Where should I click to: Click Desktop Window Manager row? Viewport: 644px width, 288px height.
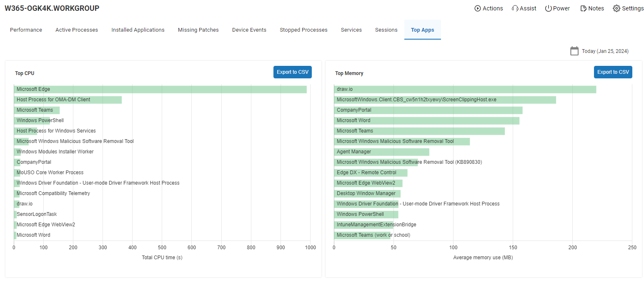[367, 193]
